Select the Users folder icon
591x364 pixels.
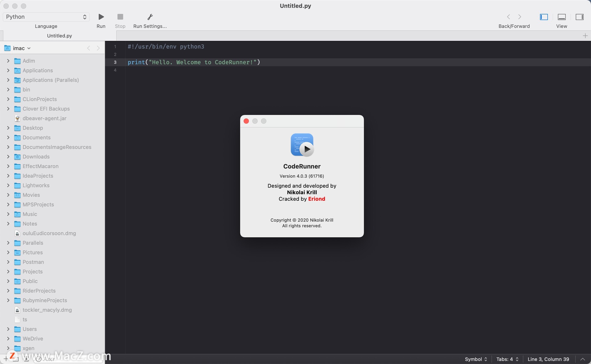tap(18, 329)
